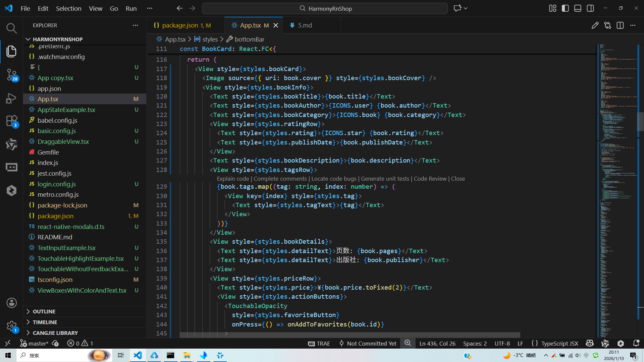Expand the OUTLINE section
This screenshot has height=362, width=644.
click(44, 311)
